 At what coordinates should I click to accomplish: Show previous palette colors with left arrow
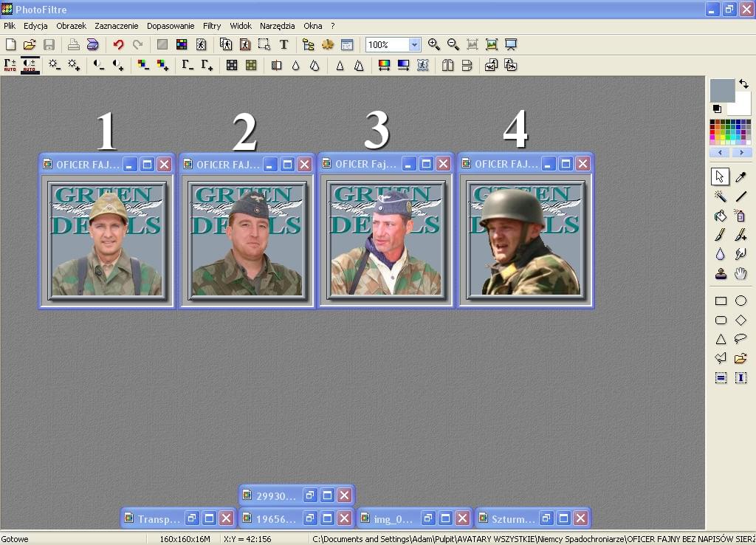tap(720, 153)
